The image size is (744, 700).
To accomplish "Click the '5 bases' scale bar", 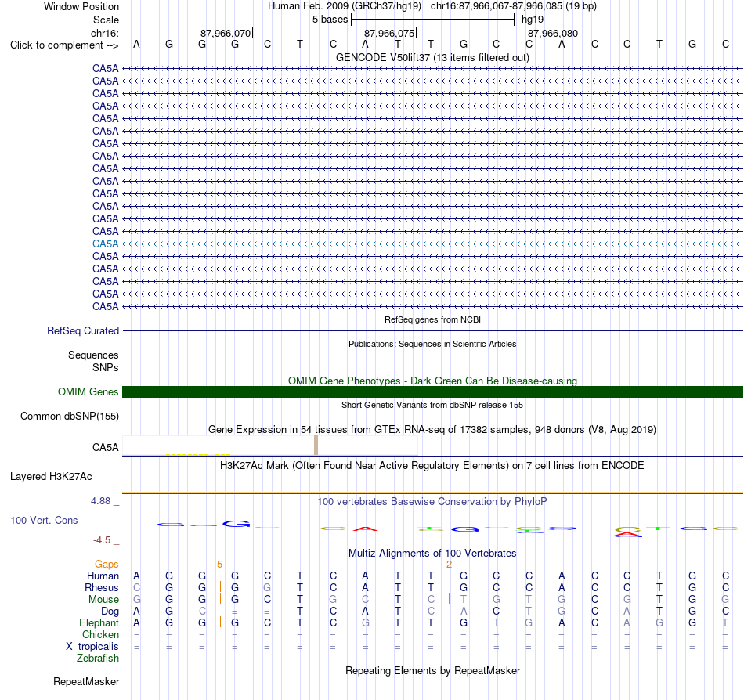I will point(432,20).
